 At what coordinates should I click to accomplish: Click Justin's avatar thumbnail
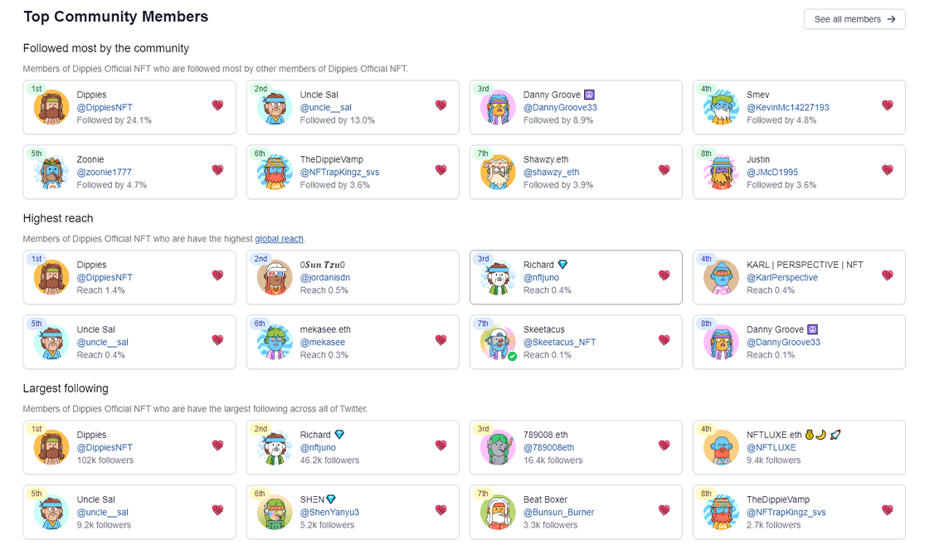pos(719,173)
